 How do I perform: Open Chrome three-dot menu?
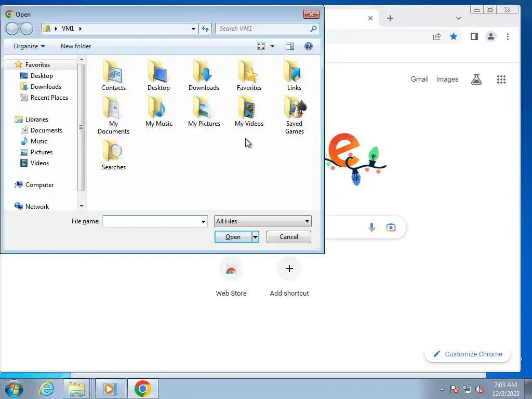click(508, 37)
